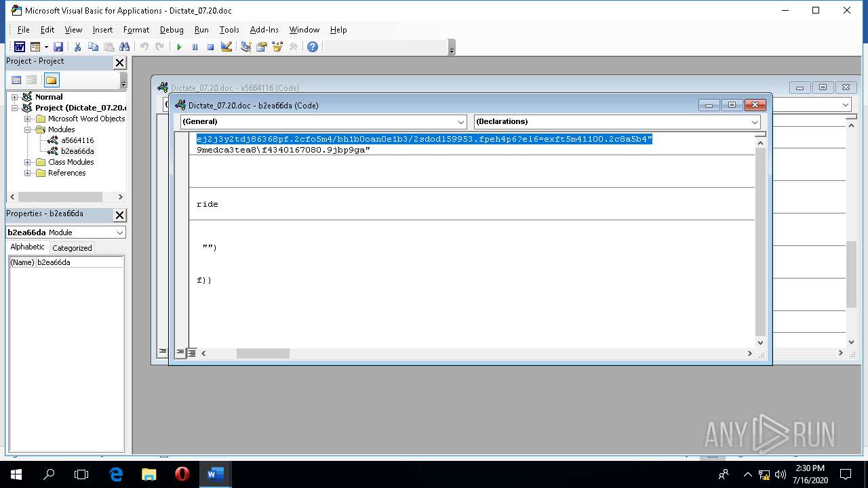The height and width of the screenshot is (488, 868).
Task: Open the Insert menu
Action: click(102, 30)
